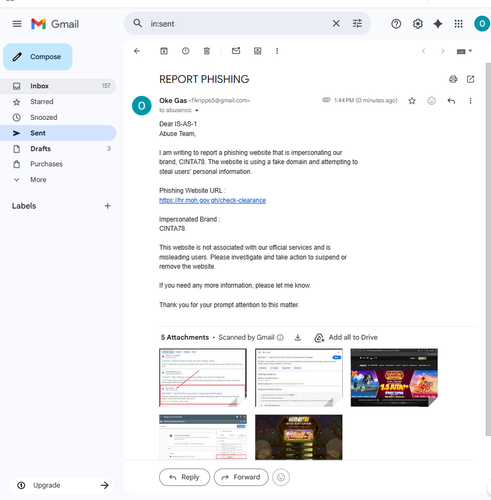Click the Compose button
Screen dimensions: 491x500
coord(38,57)
